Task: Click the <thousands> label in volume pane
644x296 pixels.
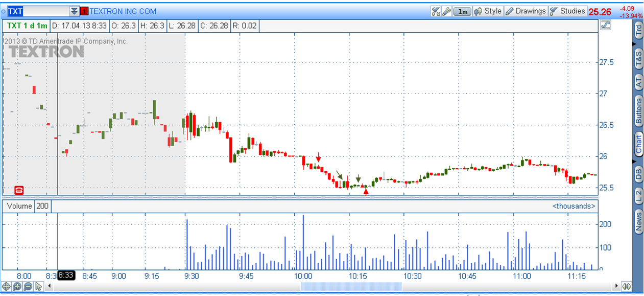Action: pos(574,206)
